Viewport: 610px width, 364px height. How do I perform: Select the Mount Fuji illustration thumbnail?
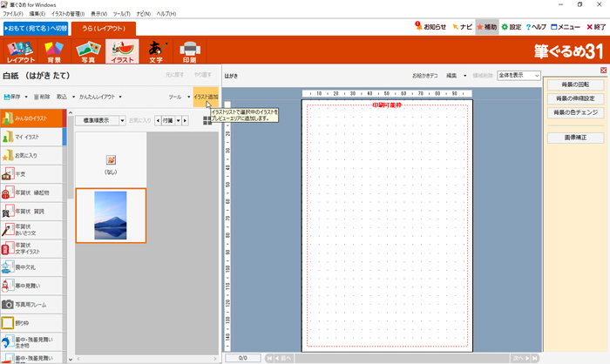point(110,215)
